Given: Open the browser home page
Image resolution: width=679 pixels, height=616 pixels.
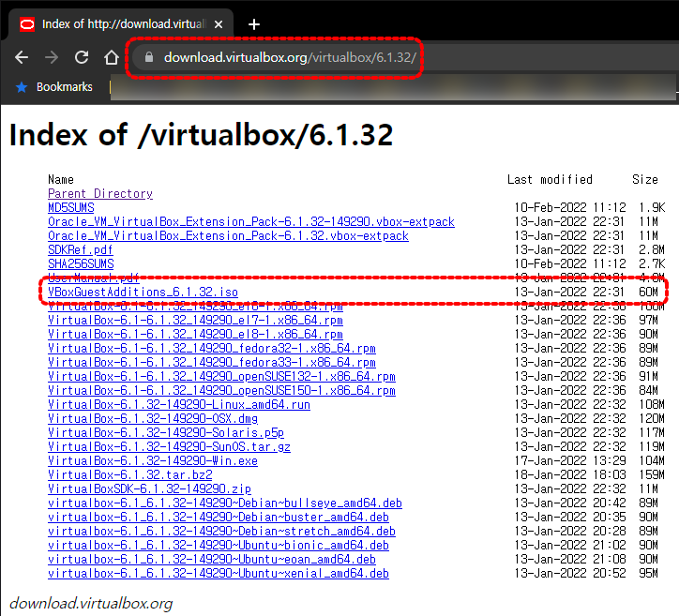Looking at the screenshot, I should coord(112,57).
